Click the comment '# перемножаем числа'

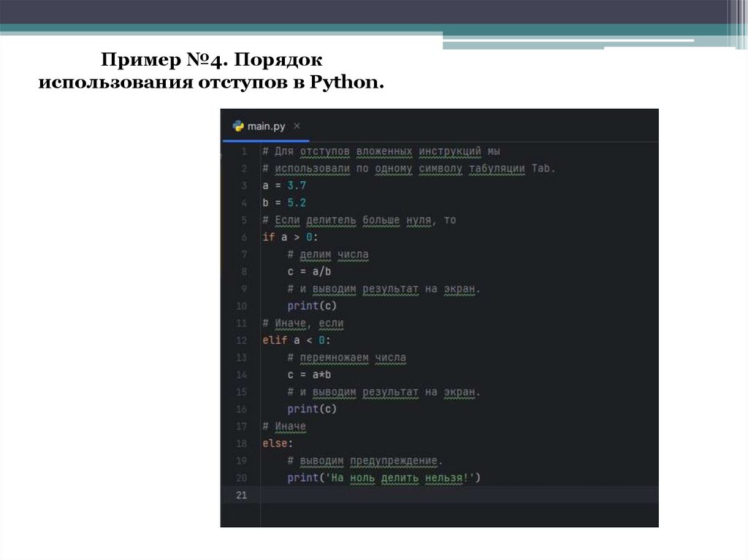tap(347, 358)
